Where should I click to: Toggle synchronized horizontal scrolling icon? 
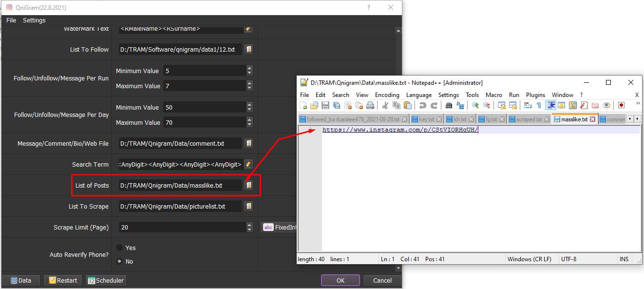click(512, 105)
